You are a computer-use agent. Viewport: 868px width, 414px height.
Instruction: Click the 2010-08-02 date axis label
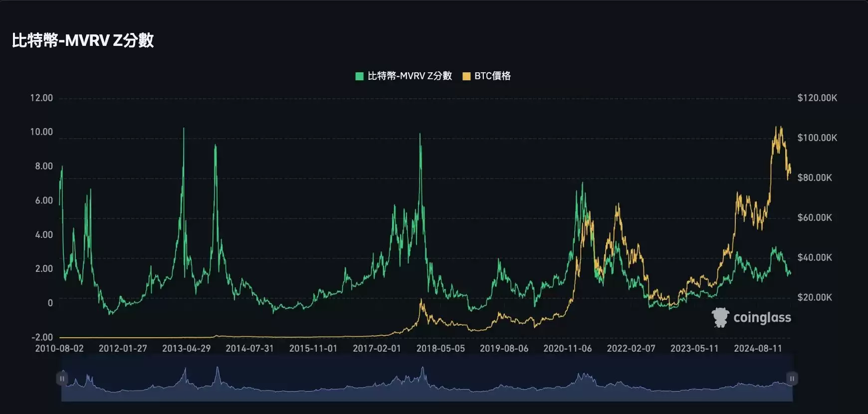(x=59, y=349)
